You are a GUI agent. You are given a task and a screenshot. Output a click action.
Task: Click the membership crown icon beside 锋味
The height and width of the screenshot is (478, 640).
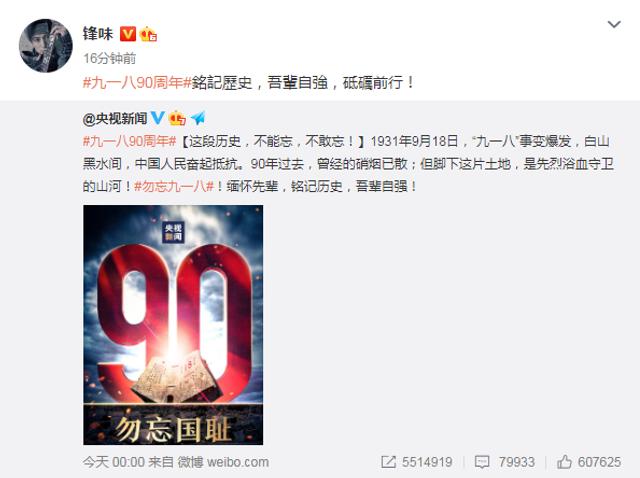tap(148, 34)
